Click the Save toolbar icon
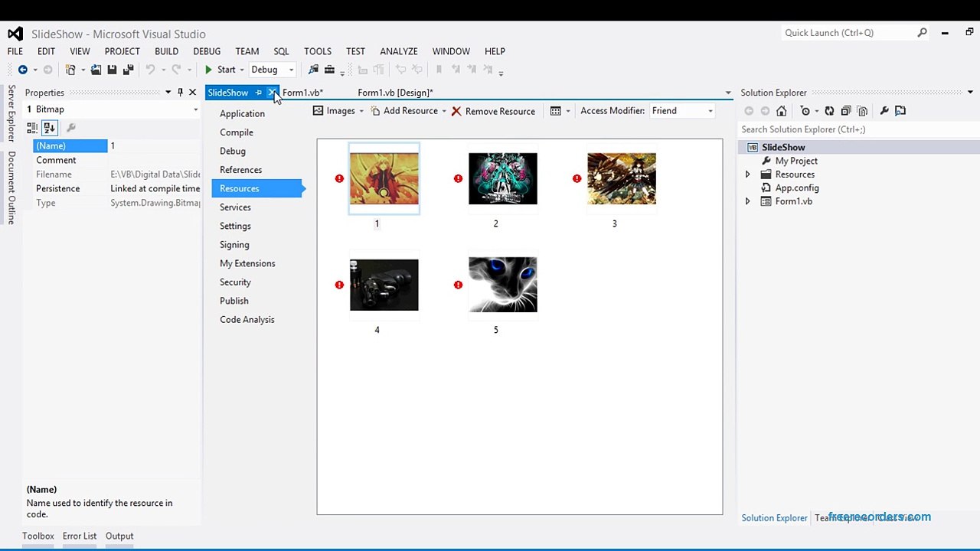 (x=112, y=70)
